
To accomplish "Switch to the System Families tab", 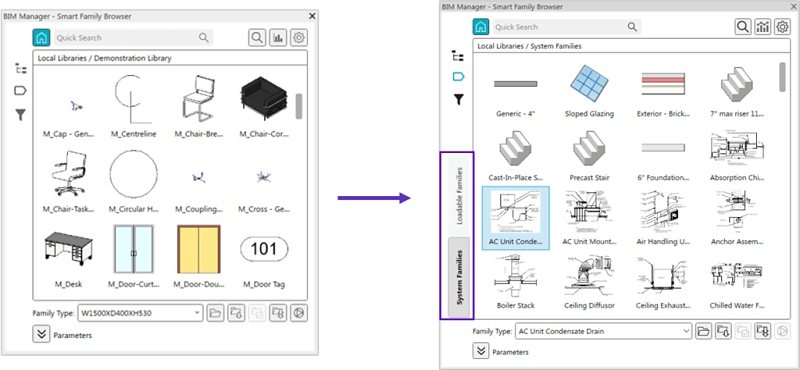I will (459, 277).
